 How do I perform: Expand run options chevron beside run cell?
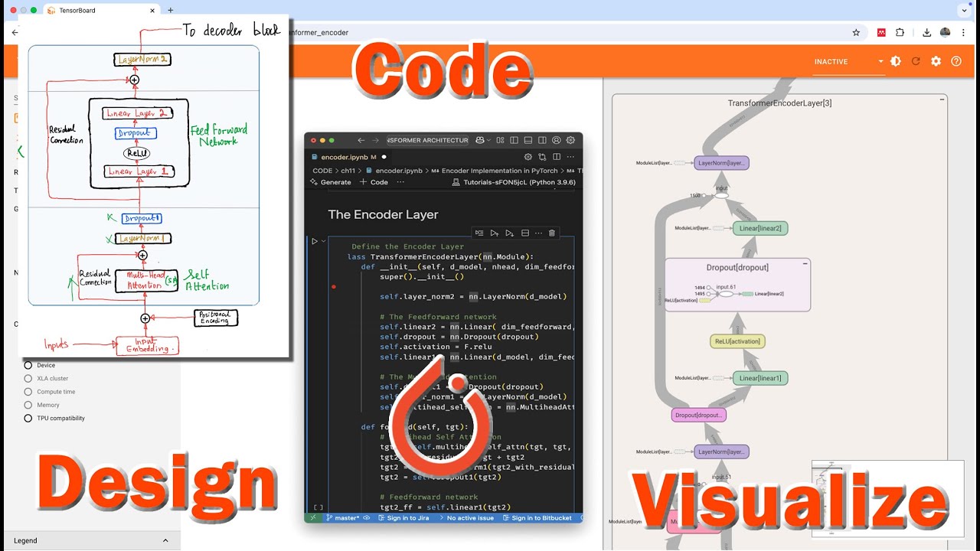click(324, 241)
